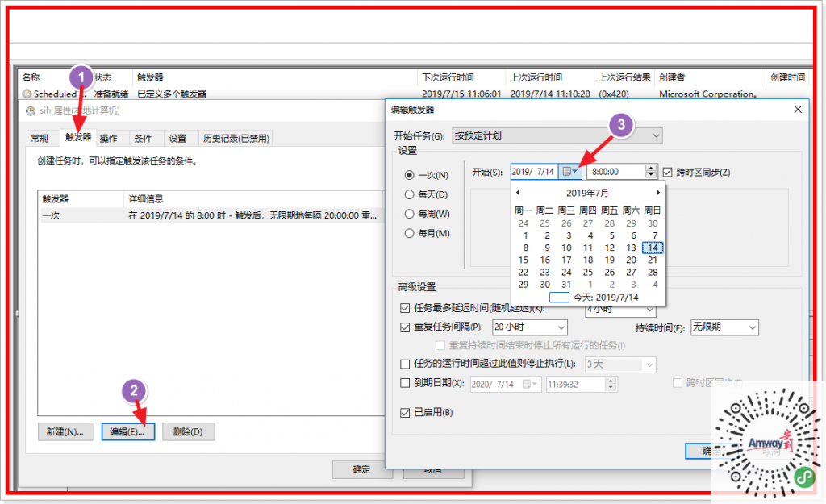The height and width of the screenshot is (504, 826).
Task: Uncheck the 已启用 checkbox
Action: (x=406, y=413)
